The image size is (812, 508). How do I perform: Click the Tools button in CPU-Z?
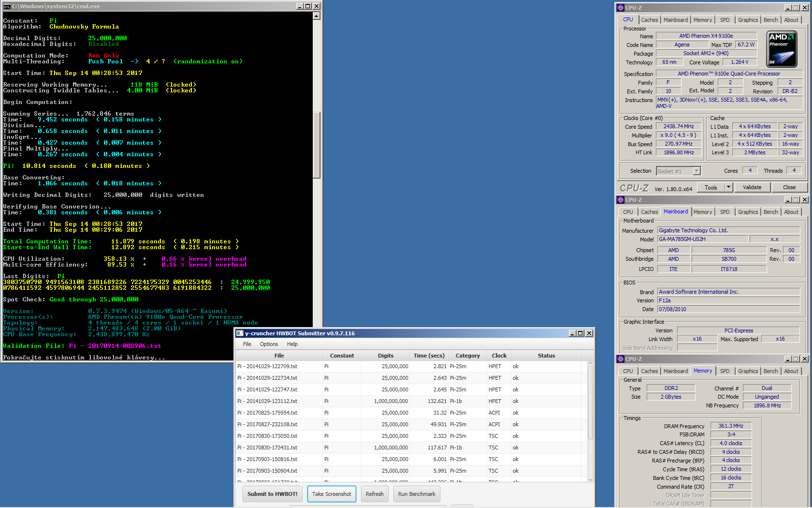pos(711,187)
